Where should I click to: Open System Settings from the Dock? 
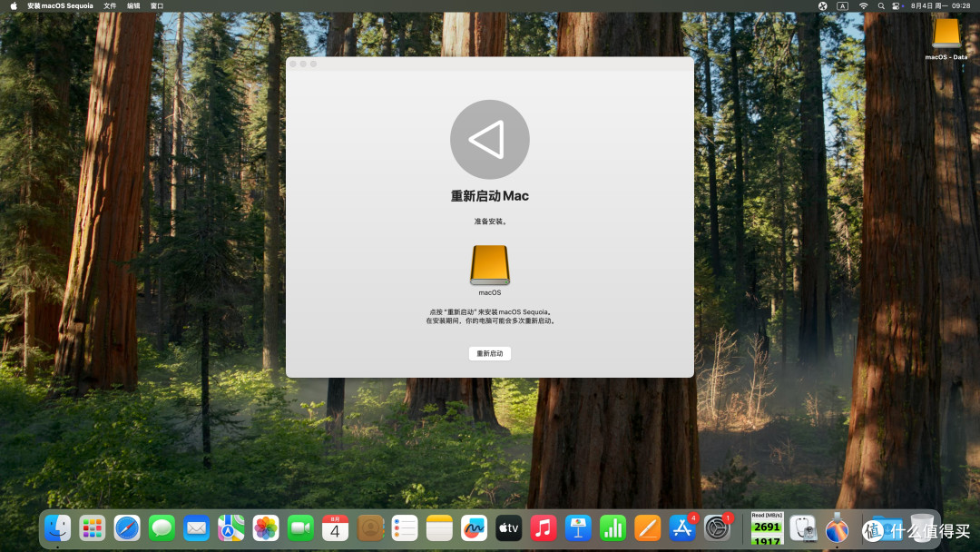pos(717,528)
